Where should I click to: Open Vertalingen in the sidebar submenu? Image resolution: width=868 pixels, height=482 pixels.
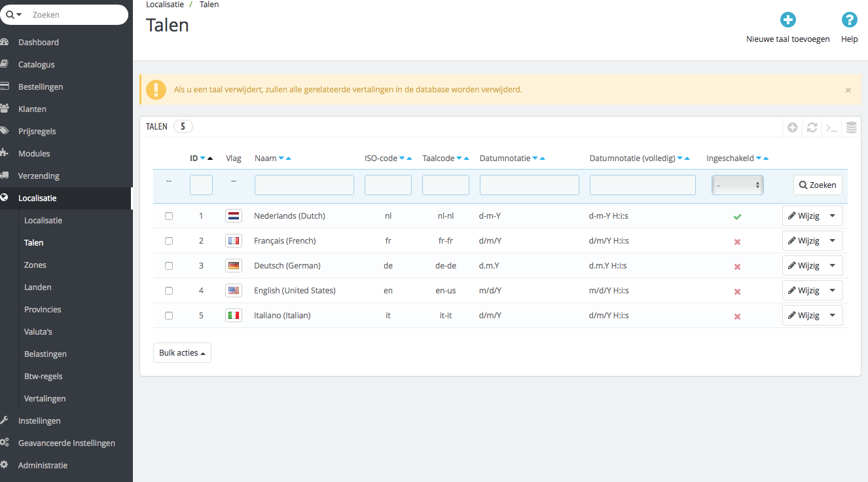[x=45, y=398]
